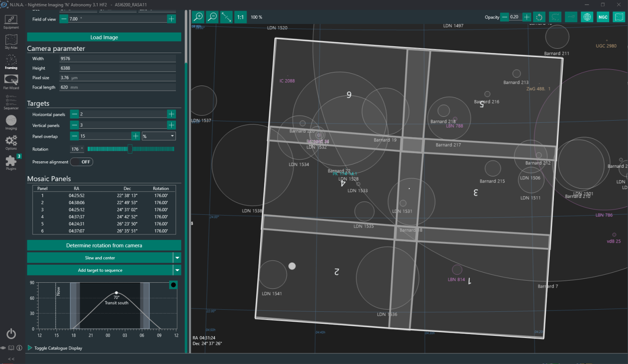
Task: Click the eye icon at sidebar bottom
Action: point(3,348)
